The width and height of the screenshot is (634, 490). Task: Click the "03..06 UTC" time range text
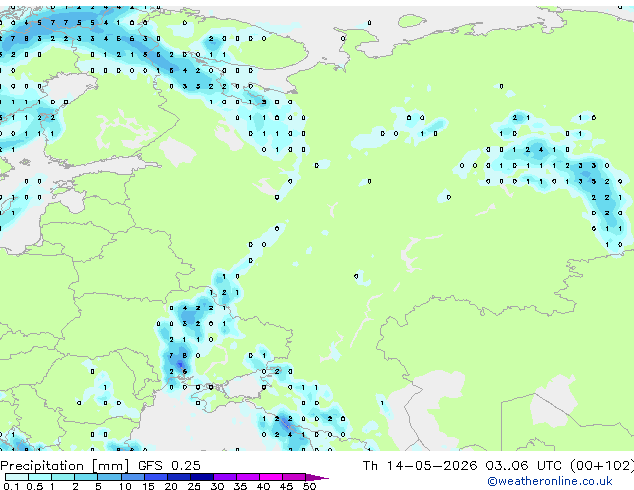point(524,466)
